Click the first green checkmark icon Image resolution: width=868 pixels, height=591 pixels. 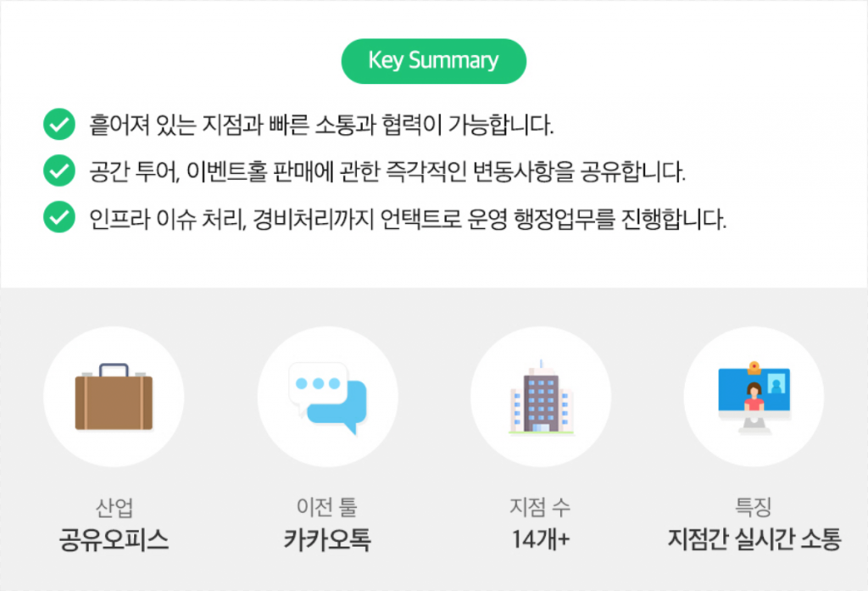click(x=58, y=126)
